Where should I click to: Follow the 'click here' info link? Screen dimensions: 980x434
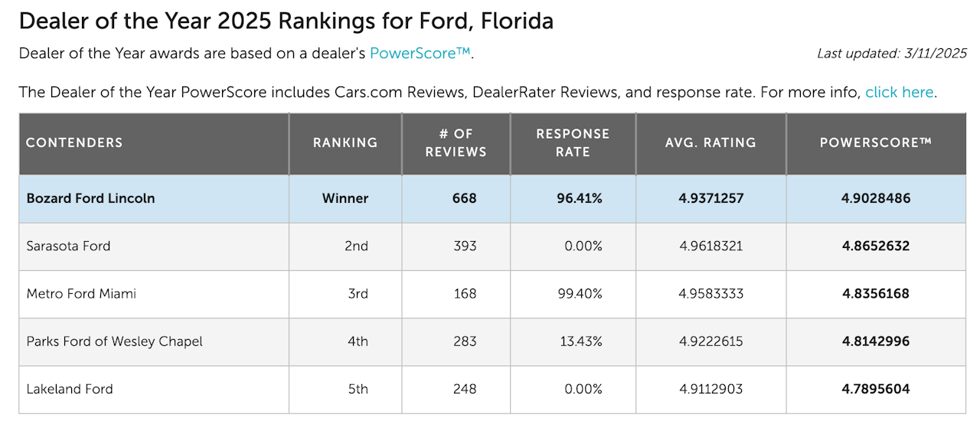point(899,93)
